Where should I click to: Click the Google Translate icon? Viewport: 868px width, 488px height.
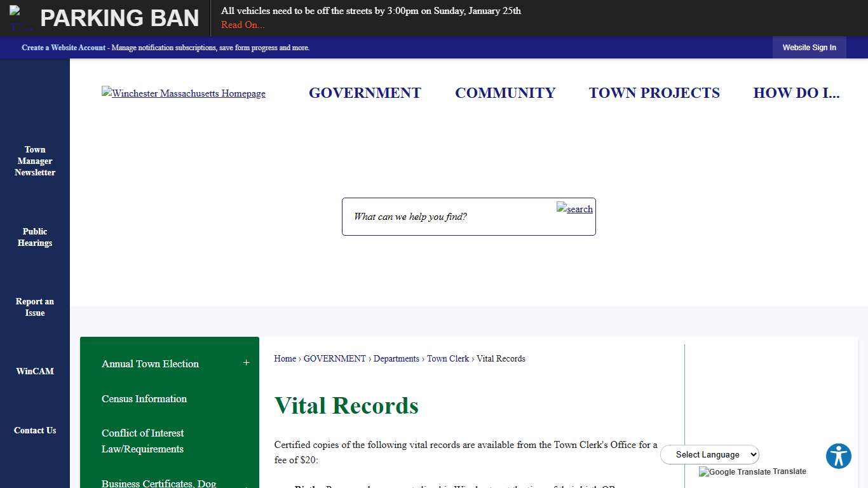tap(704, 471)
